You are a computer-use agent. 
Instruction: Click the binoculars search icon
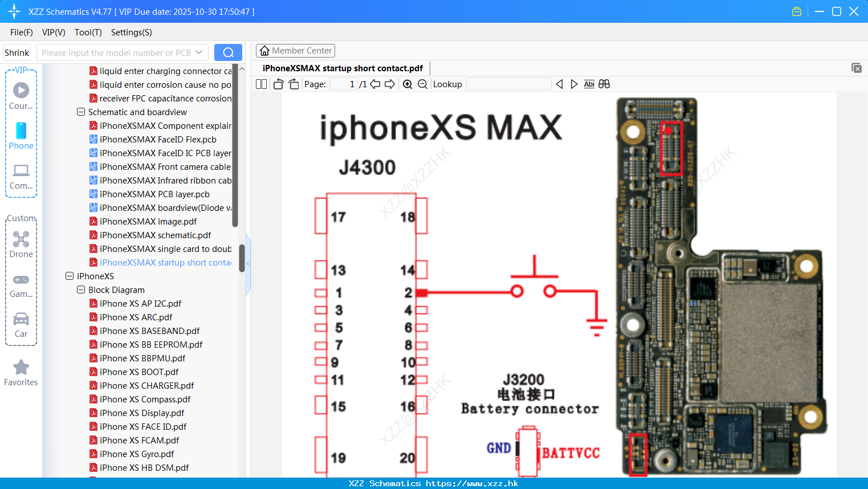pos(604,84)
